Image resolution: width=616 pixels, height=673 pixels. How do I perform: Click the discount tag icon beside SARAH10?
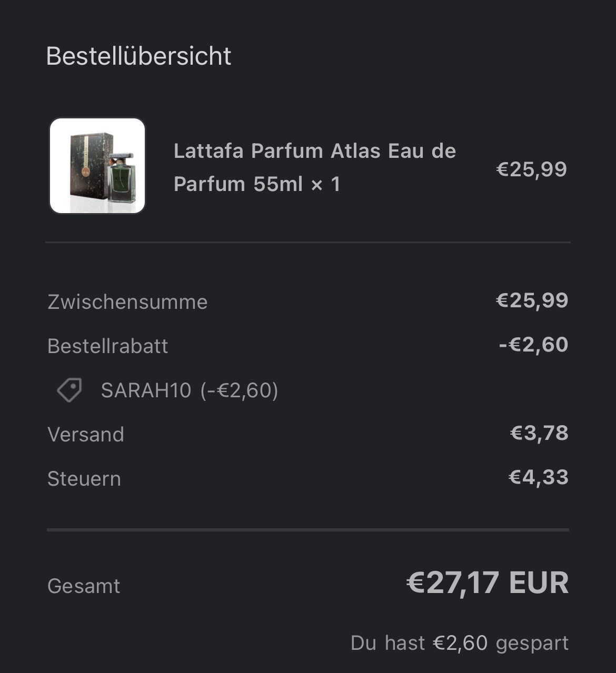click(x=69, y=390)
